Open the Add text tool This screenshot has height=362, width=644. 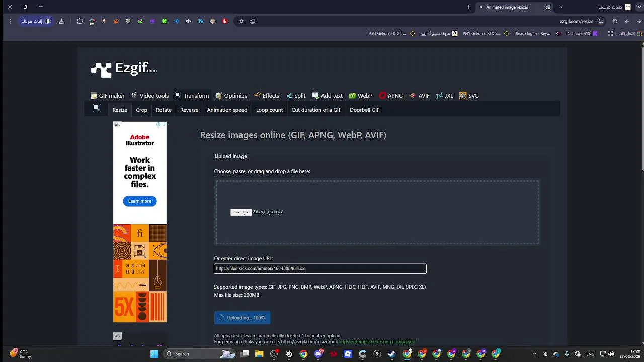[327, 96]
